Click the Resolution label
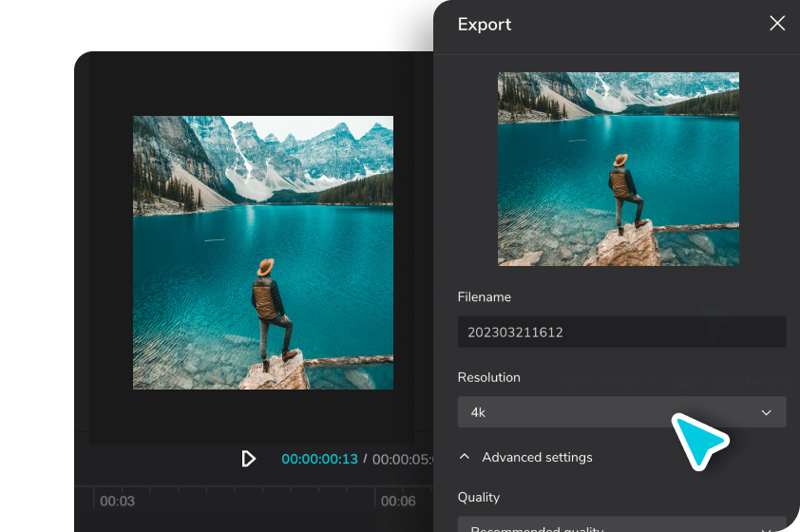The height and width of the screenshot is (532, 800). [488, 377]
